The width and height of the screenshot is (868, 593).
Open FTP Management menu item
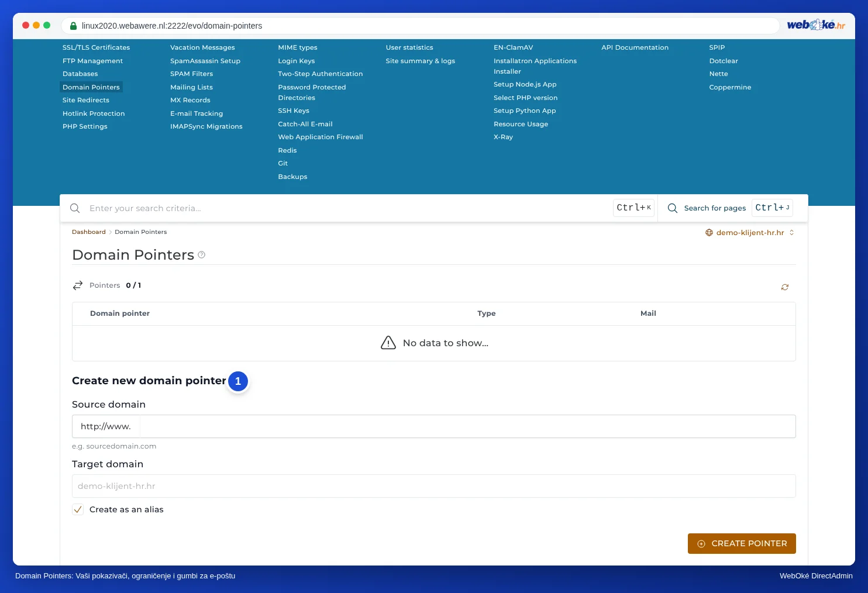click(x=93, y=61)
